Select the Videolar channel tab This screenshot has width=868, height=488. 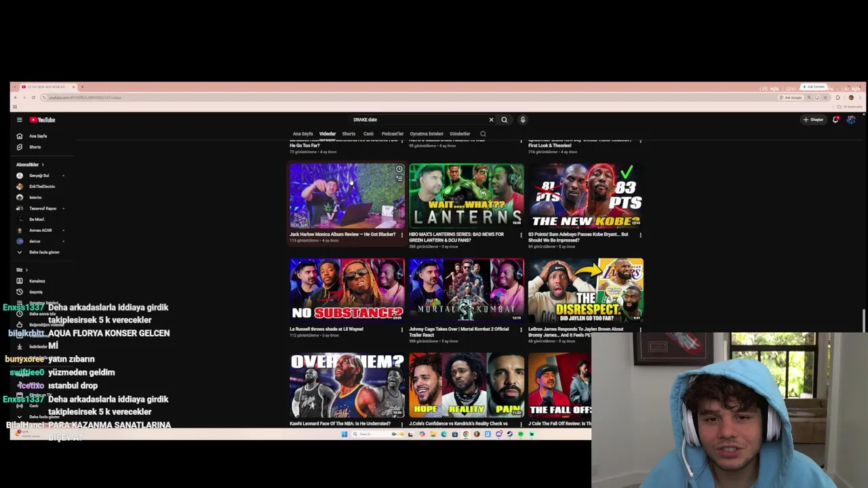point(328,134)
